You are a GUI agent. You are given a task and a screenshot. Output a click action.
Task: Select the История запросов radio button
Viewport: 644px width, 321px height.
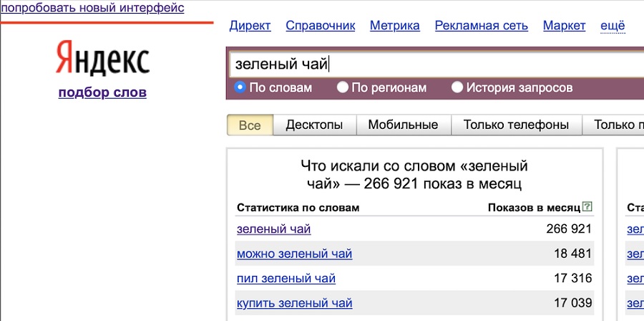457,87
